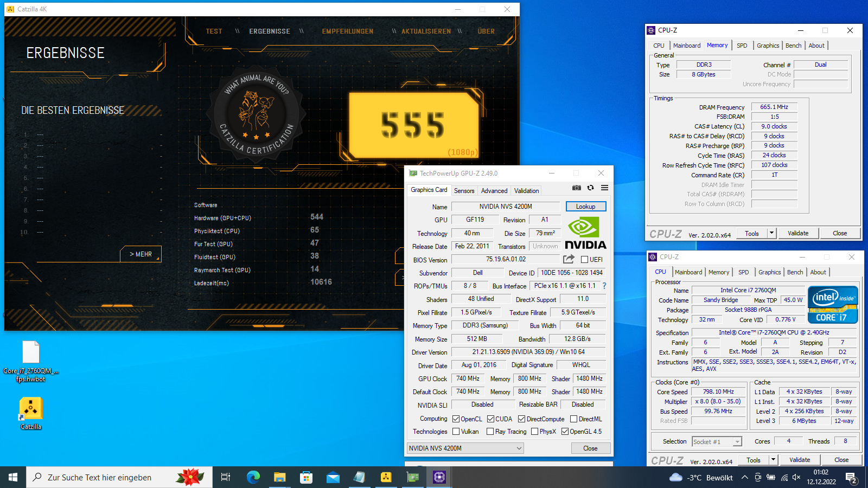Click Close in the CPU-Z Memory window

point(840,233)
